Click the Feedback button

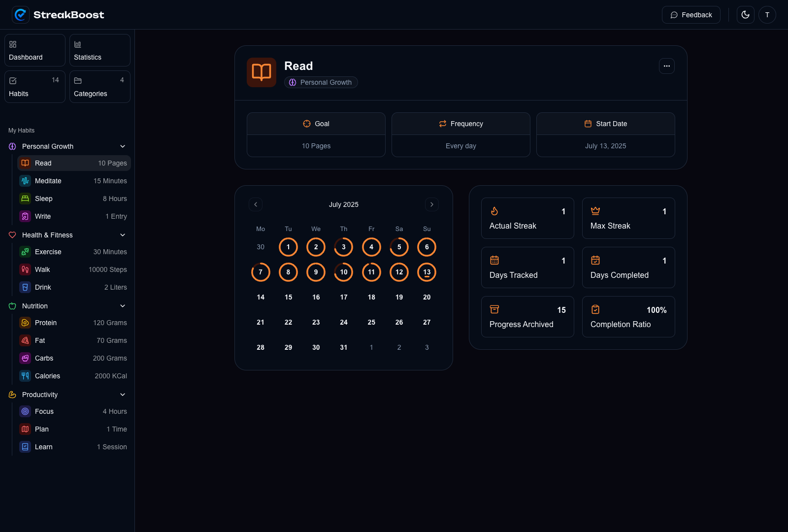point(690,15)
